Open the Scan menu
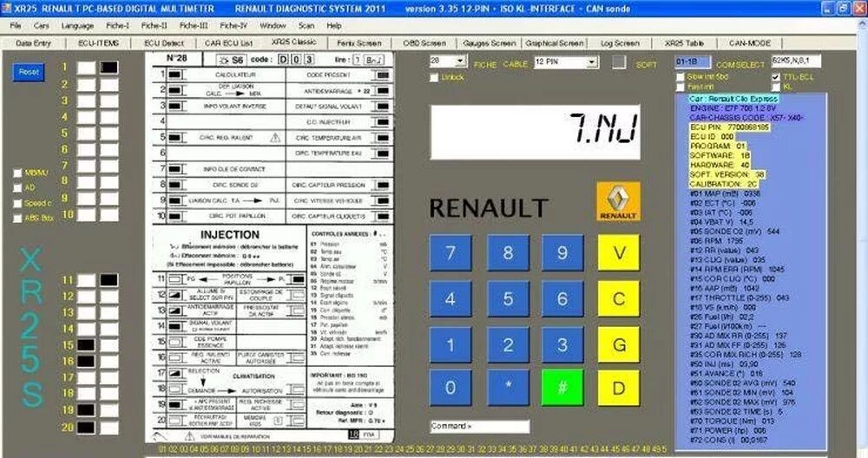 tap(306, 25)
